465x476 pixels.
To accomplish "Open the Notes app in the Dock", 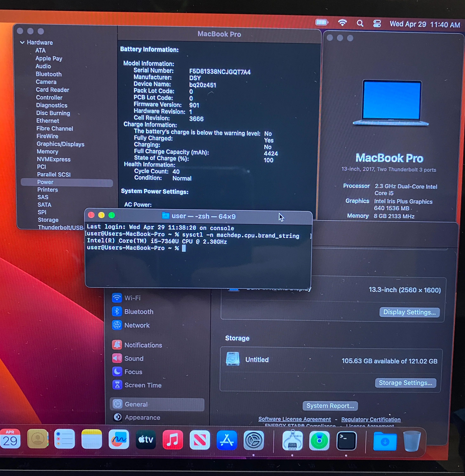I will point(92,439).
